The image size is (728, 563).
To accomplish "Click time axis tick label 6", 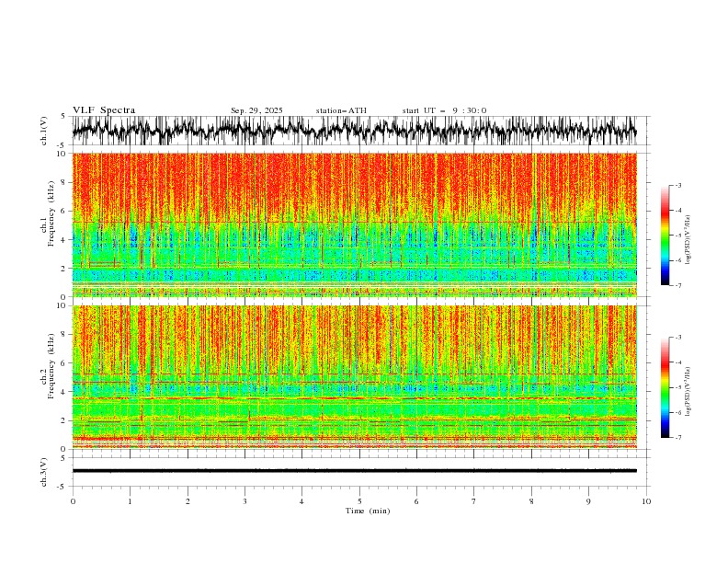I will 416,501.
